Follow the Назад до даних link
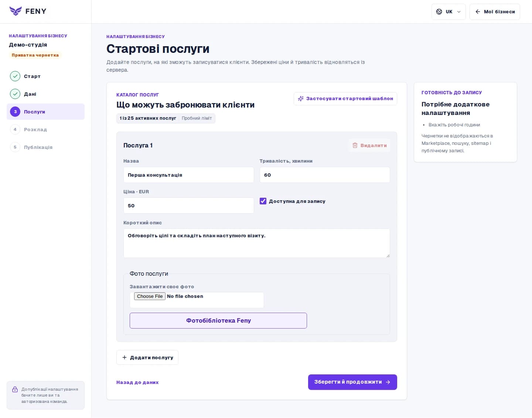Viewport: 532px width, 418px height. [137, 383]
